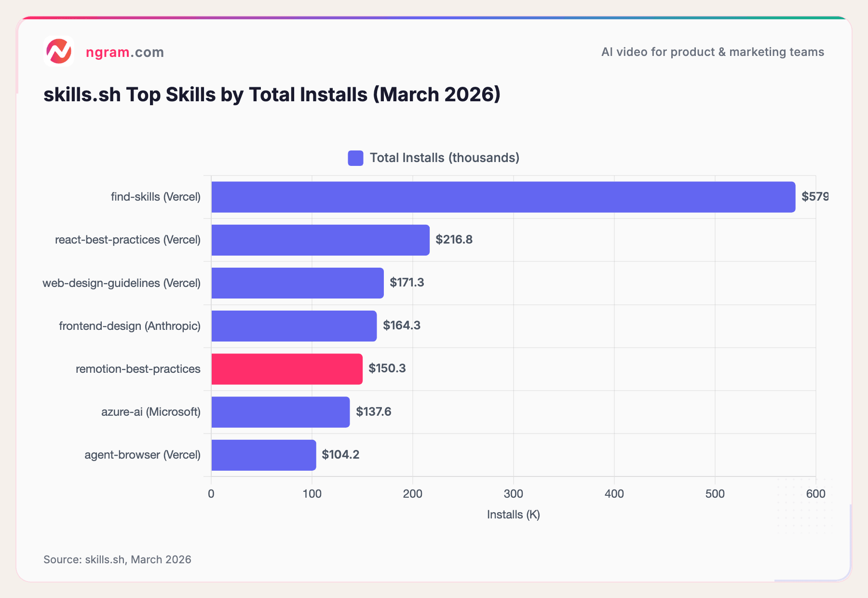The height and width of the screenshot is (598, 868).
Task: Click the purple legend color swatch
Action: (x=355, y=158)
